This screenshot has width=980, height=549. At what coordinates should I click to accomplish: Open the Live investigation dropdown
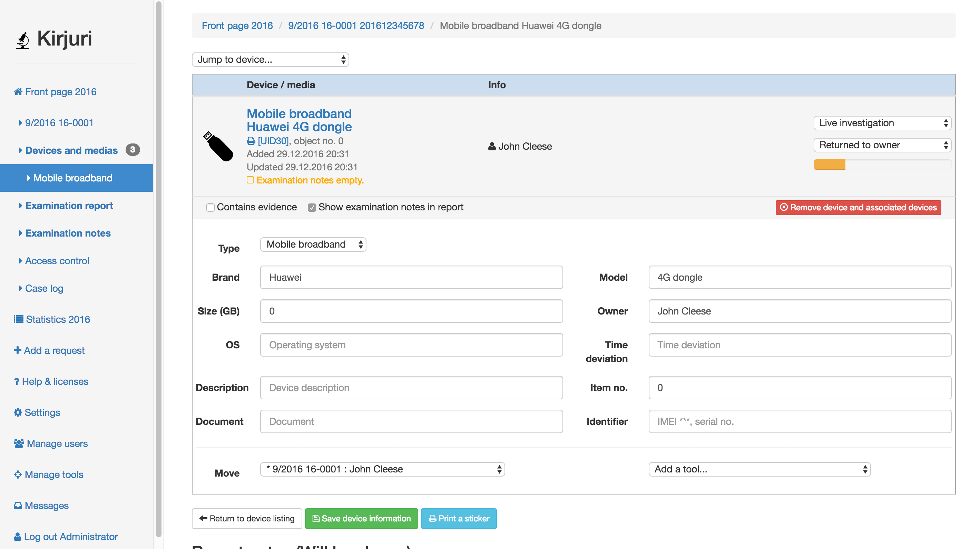[882, 123]
